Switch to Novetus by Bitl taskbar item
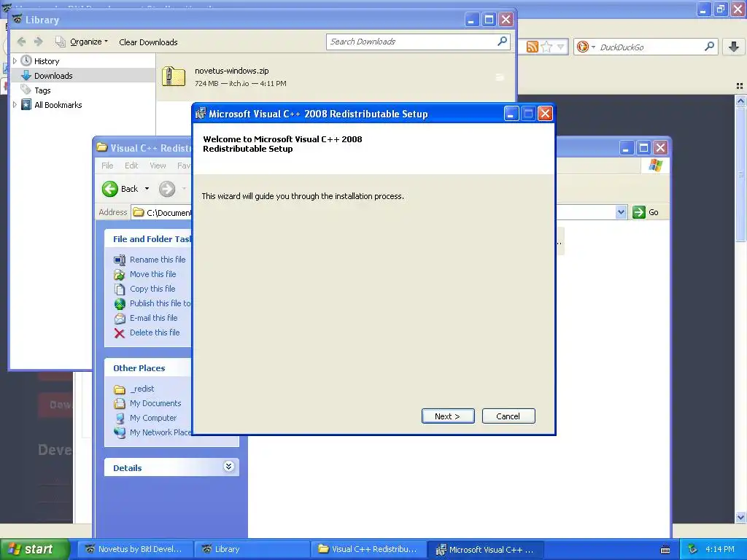747x560 pixels. point(135,550)
